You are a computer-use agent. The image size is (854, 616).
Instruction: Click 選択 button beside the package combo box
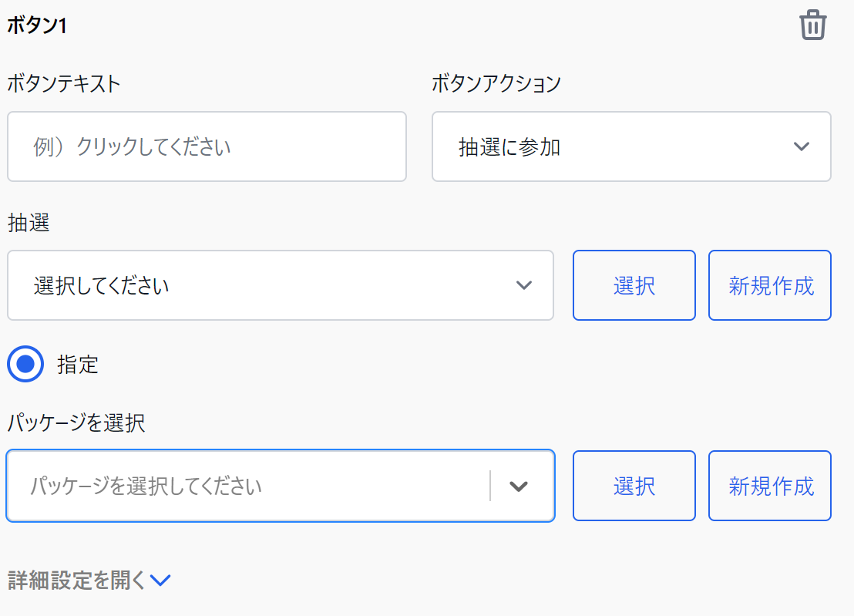click(x=634, y=486)
